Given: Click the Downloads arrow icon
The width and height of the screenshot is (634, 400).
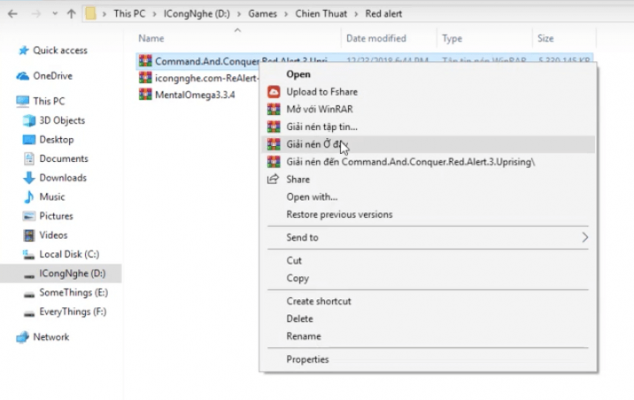Looking at the screenshot, I should [x=29, y=178].
